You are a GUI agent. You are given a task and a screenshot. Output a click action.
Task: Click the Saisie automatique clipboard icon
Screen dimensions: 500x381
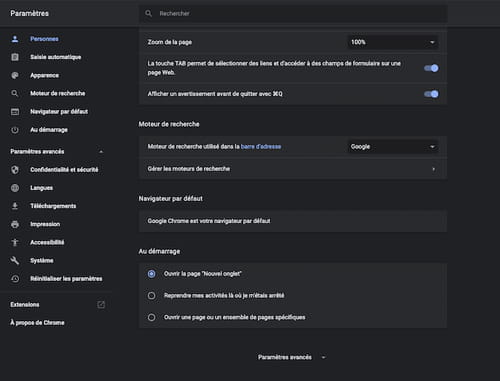click(x=15, y=57)
